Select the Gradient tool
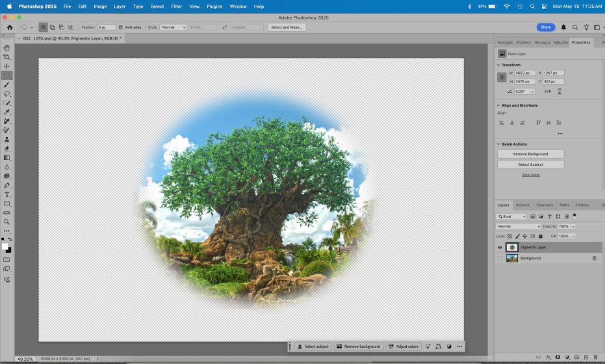The image size is (605, 364). [x=6, y=158]
